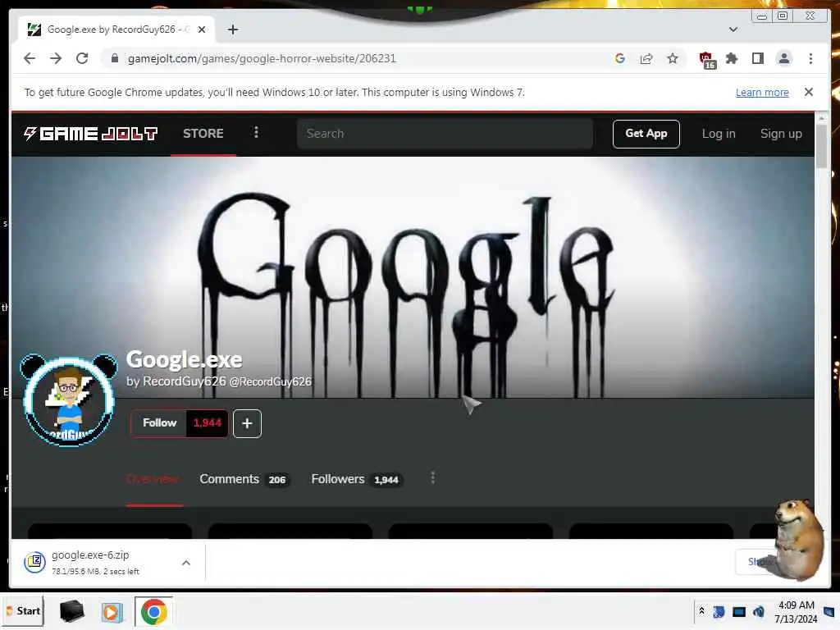View site information via the lock icon
The width and height of the screenshot is (840, 630).
[115, 58]
